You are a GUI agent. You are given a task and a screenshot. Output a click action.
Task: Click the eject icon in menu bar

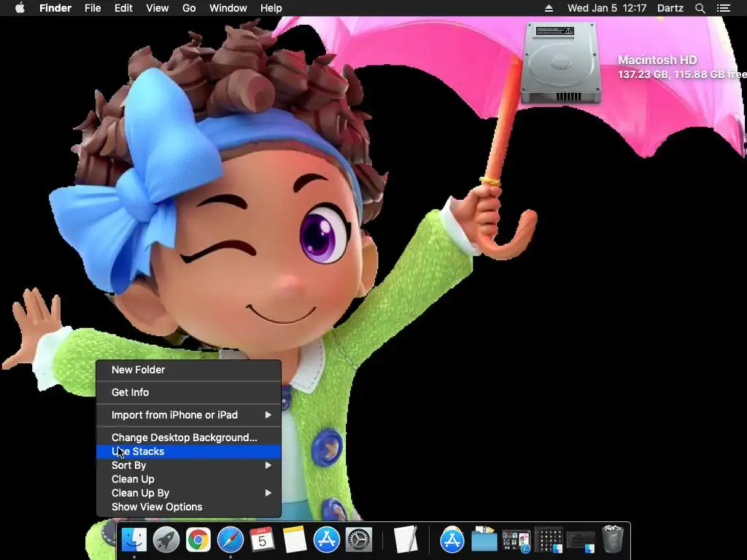pos(549,8)
